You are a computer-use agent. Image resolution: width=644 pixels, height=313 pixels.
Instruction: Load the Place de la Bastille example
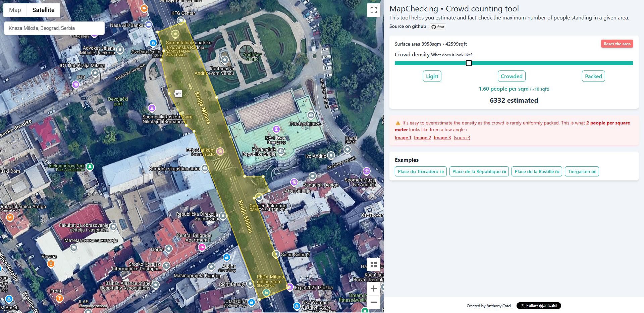point(537,171)
